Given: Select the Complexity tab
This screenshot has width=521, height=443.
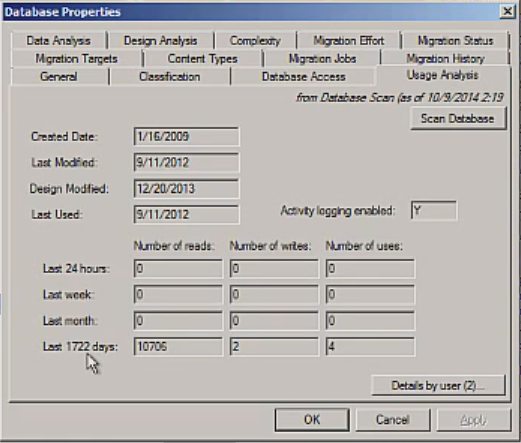Looking at the screenshot, I should pyautogui.click(x=255, y=41).
